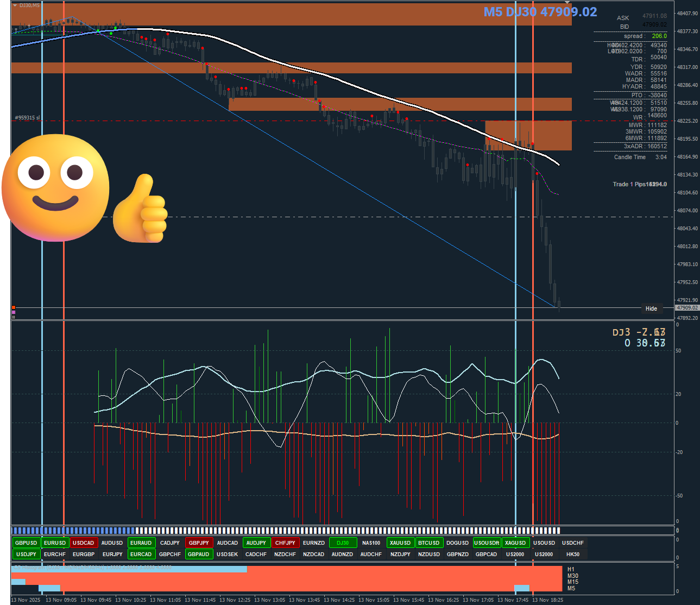Open USDCAD from the symbol panel
This screenshot has height=605, width=700.
click(x=84, y=543)
